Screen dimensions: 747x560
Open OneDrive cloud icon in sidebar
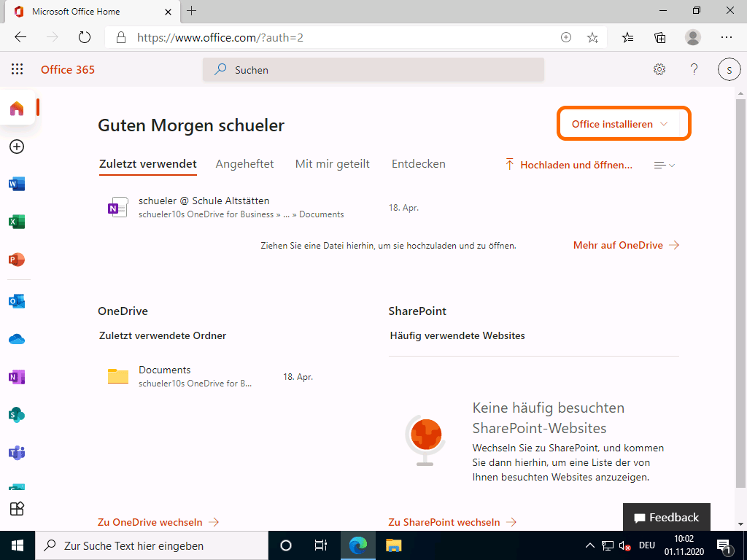coord(16,339)
